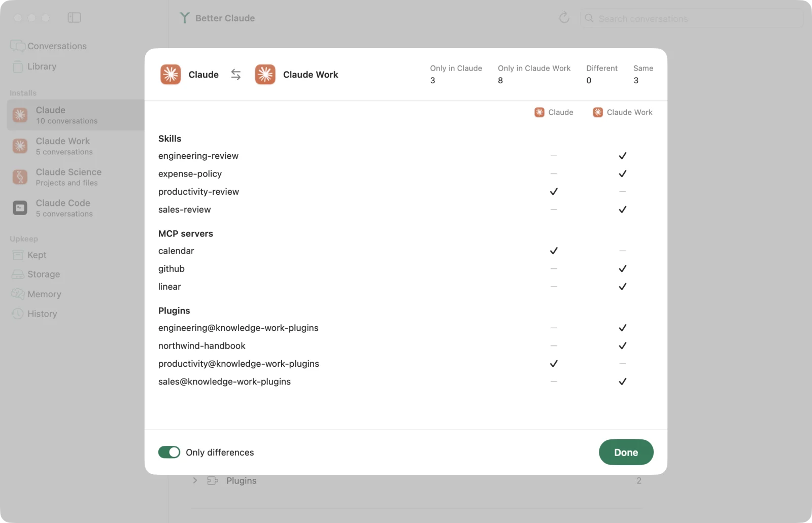Select the "engineering-review" skill row label
Image resolution: width=812 pixels, height=523 pixels.
tap(198, 156)
